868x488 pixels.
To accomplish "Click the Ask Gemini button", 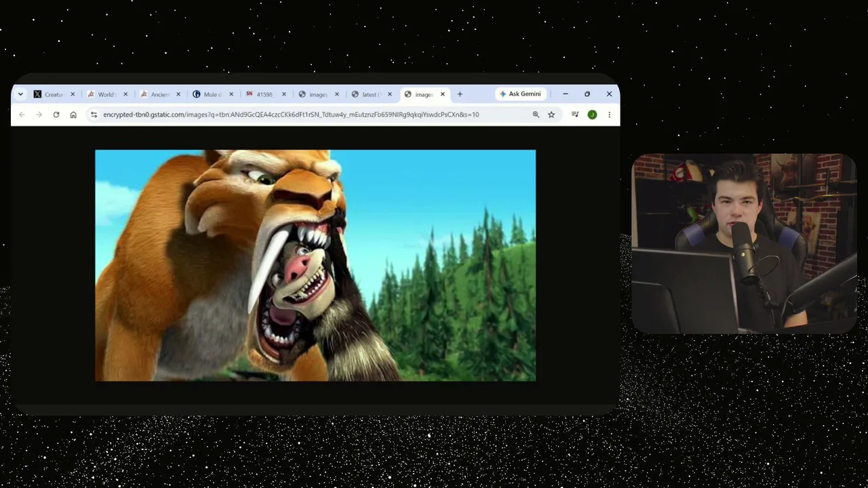I will [x=520, y=94].
